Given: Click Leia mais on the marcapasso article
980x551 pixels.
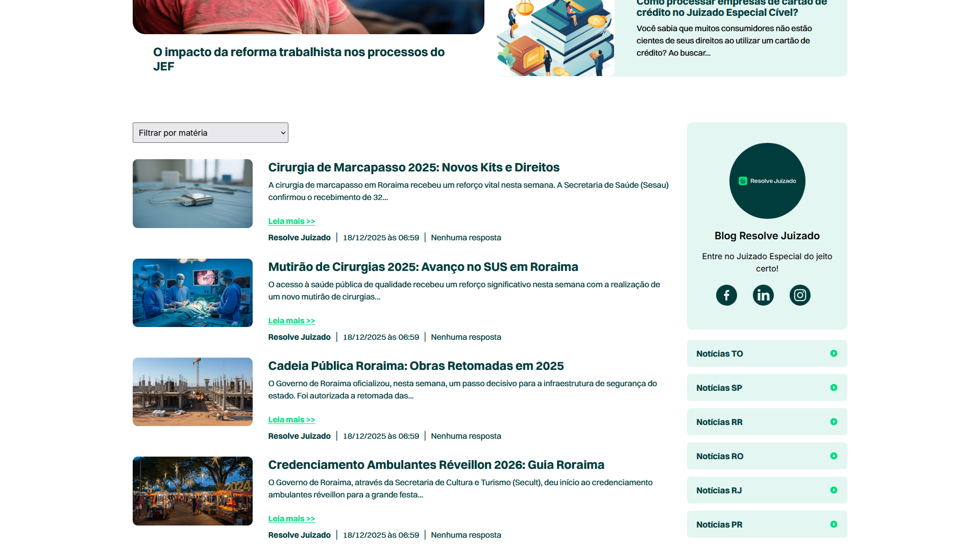Looking at the screenshot, I should click(x=291, y=221).
